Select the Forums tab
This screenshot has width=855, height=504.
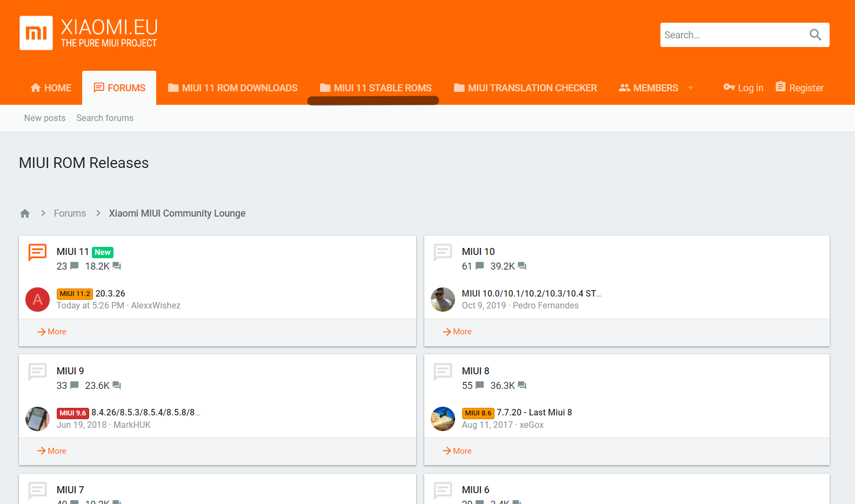click(119, 88)
